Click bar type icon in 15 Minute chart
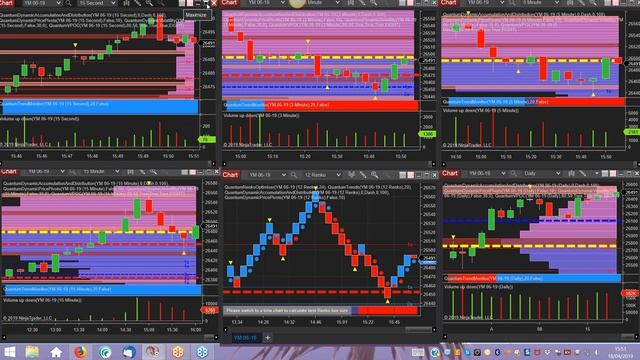 click(x=130, y=172)
